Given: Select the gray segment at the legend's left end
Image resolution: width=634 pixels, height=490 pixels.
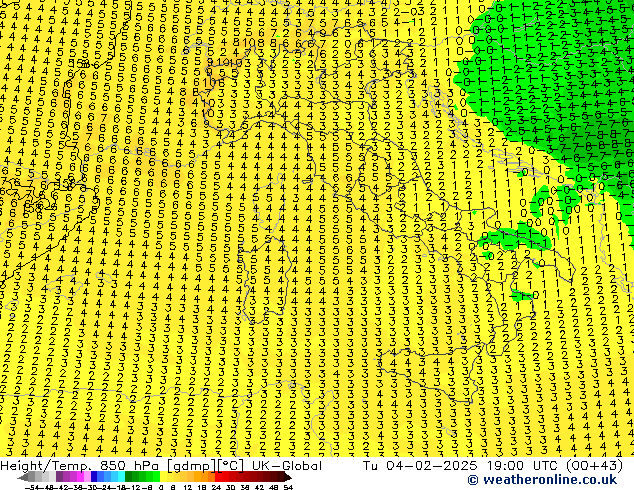Looking at the screenshot, I should click(25, 477).
